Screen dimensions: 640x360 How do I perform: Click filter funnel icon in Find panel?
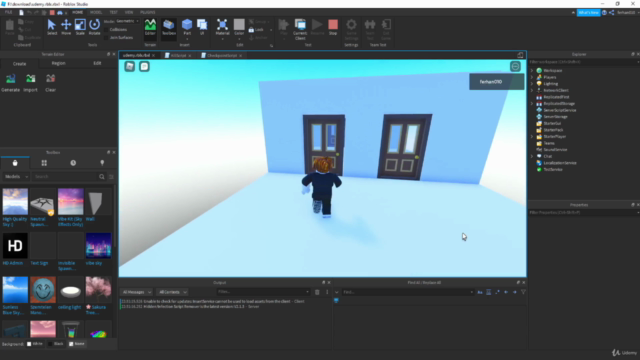coord(523,292)
